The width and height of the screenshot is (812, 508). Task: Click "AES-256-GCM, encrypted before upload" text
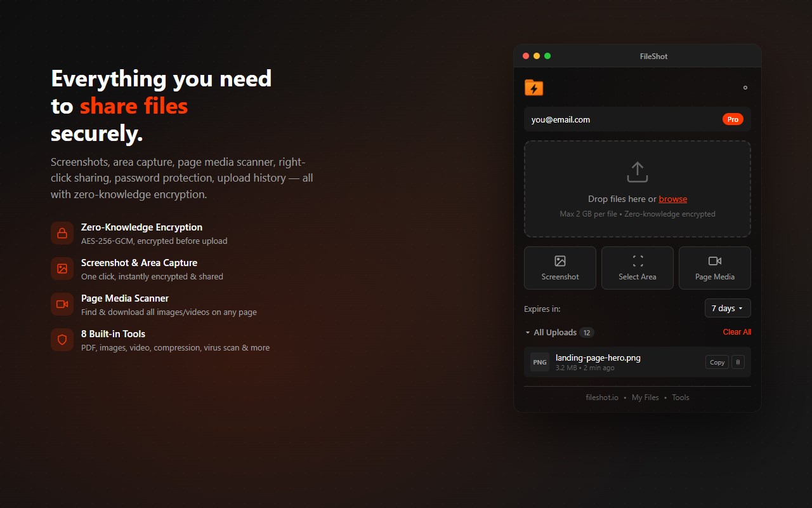pos(154,241)
